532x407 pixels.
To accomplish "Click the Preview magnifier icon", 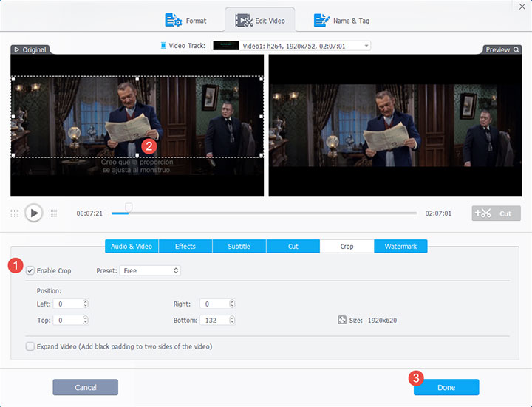I will pyautogui.click(x=516, y=49).
